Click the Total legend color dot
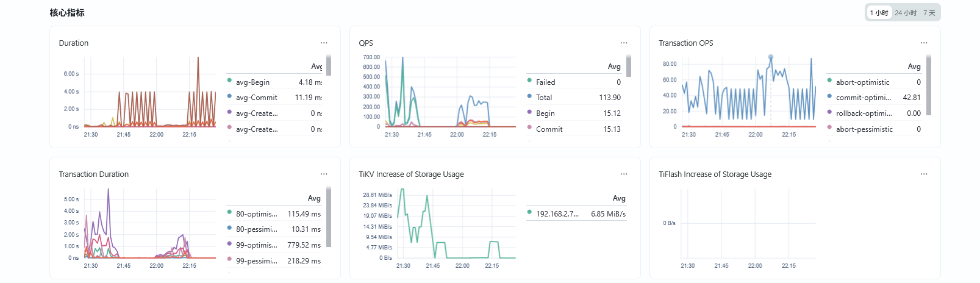980x283 pixels. coord(529,96)
